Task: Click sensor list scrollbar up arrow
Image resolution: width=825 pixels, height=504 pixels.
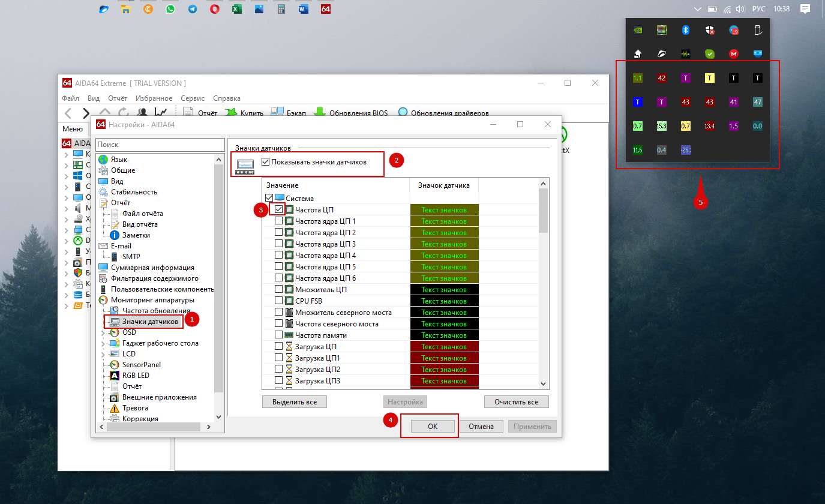Action: [x=544, y=183]
